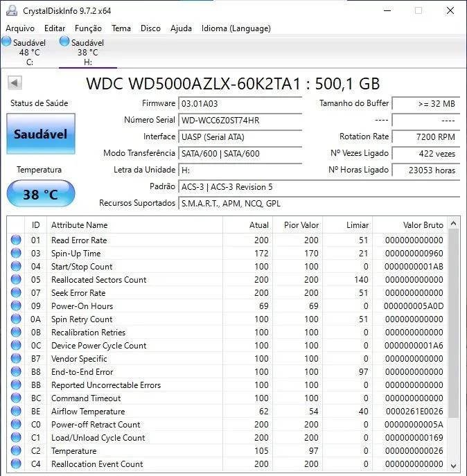Click the ID column header
The image size is (467, 476).
coord(35,225)
